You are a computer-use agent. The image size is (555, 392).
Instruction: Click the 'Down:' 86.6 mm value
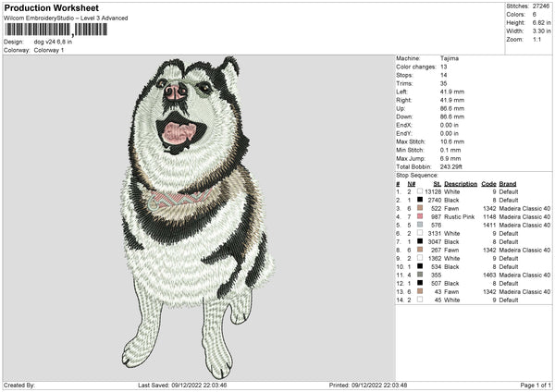452,116
